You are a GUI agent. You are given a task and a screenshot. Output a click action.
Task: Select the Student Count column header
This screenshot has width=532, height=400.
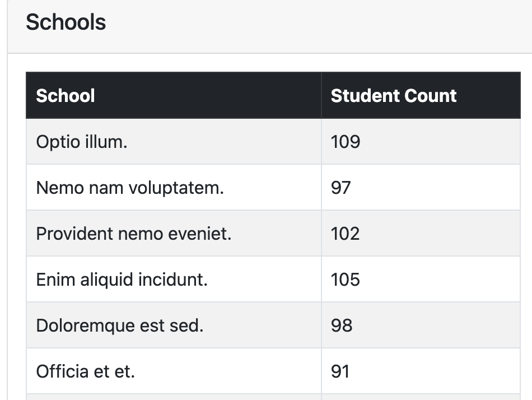[421, 95]
